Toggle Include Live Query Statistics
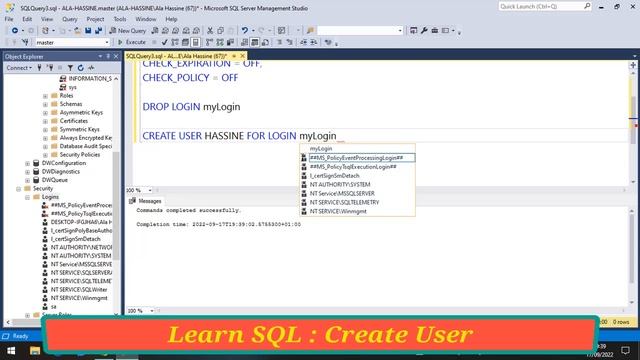This screenshot has width=640, height=360. pyautogui.click(x=220, y=42)
